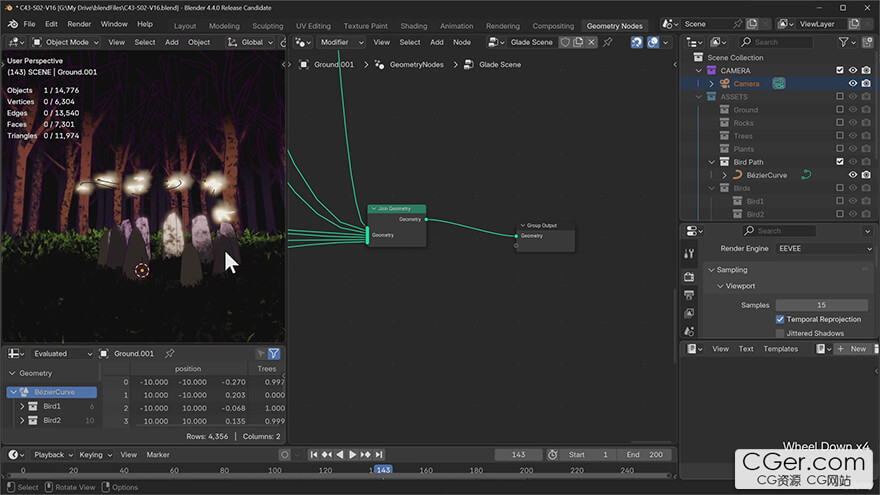Image resolution: width=880 pixels, height=495 pixels.
Task: Jump to the first frame
Action: (x=314, y=455)
